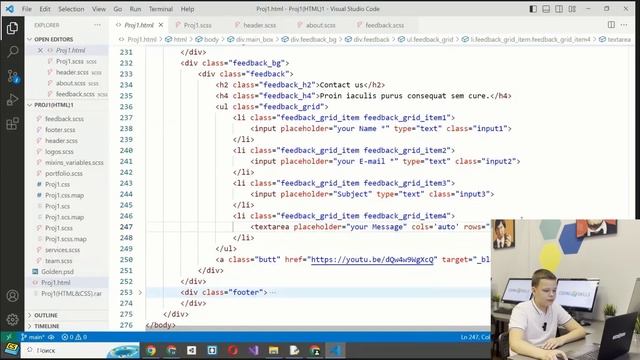The width and height of the screenshot is (640, 360).
Task: Open Google Chrome from the taskbar
Action: click(151, 350)
